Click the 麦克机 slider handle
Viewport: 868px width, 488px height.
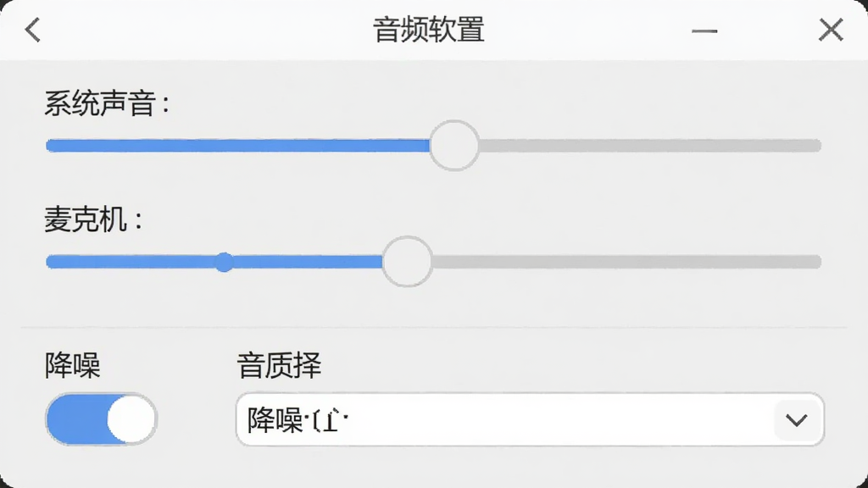point(407,262)
